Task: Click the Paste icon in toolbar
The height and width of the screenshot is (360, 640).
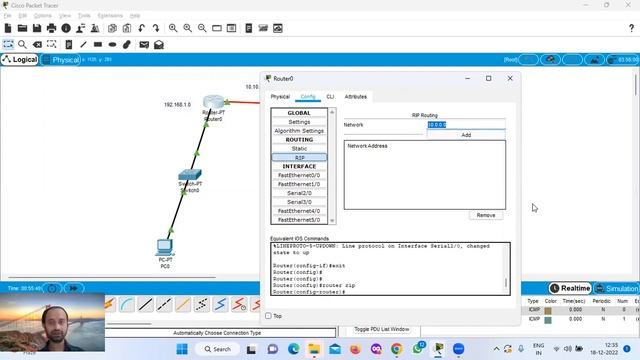Action: coord(127,28)
